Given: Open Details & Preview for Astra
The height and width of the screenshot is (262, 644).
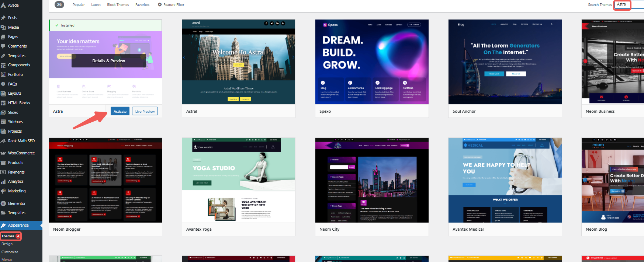Looking at the screenshot, I should (108, 61).
